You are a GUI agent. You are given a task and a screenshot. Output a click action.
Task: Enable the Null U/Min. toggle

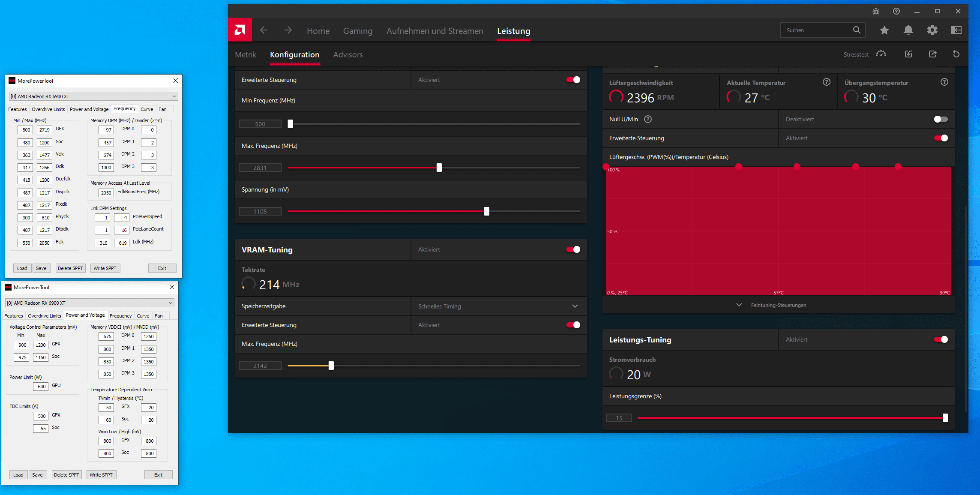(941, 119)
